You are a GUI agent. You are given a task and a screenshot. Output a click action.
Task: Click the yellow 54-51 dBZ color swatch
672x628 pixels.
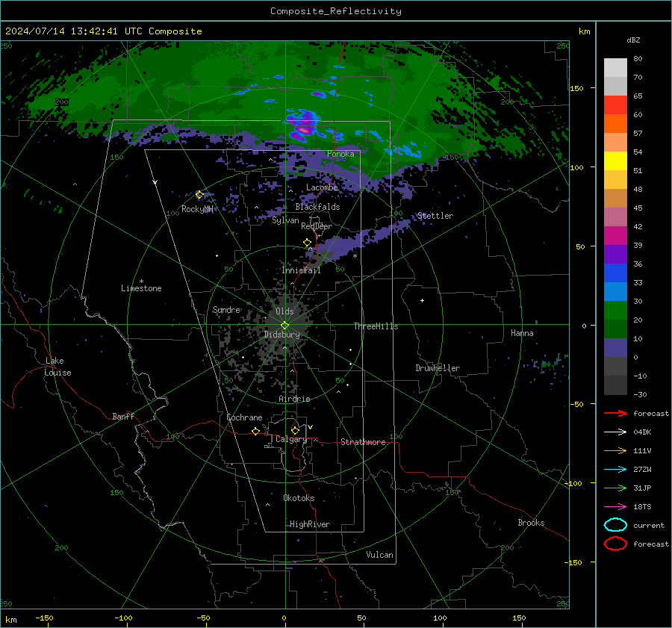(x=615, y=161)
